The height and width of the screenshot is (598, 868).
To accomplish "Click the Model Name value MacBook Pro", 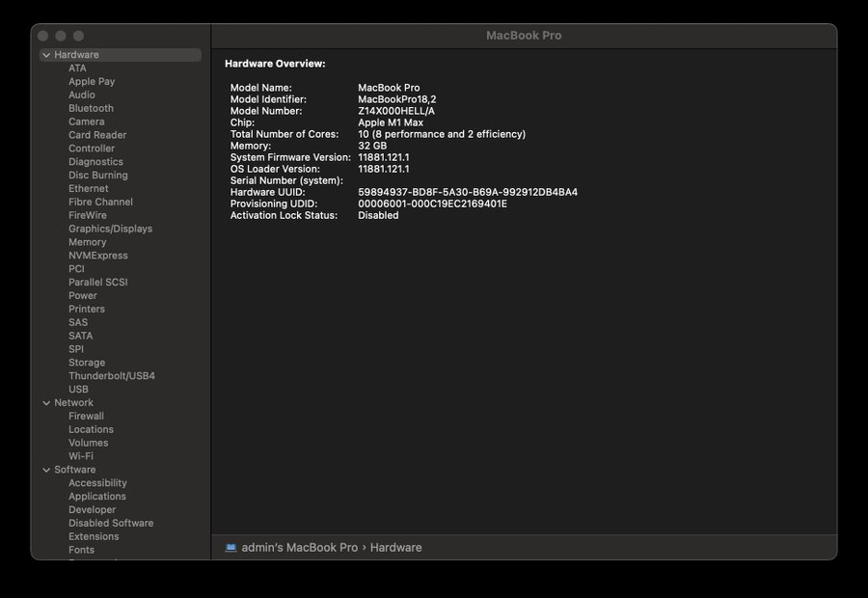I will tap(389, 88).
